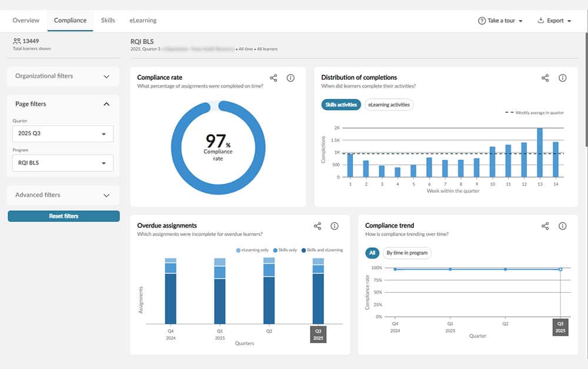Click the Q3 2025 point on trend line

tap(560, 269)
